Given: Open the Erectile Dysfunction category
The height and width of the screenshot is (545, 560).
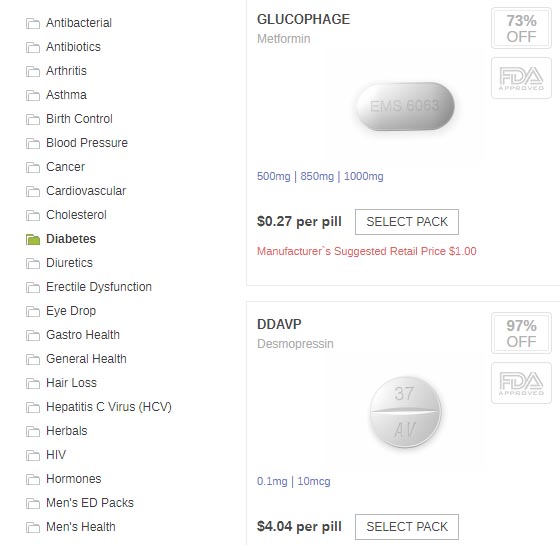Looking at the screenshot, I should 99,287.
